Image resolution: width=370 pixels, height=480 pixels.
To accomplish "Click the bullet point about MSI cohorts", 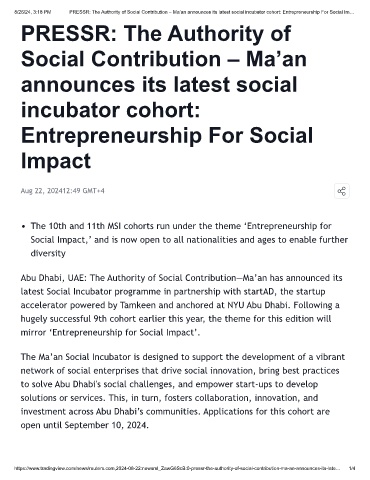I will coord(189,240).
